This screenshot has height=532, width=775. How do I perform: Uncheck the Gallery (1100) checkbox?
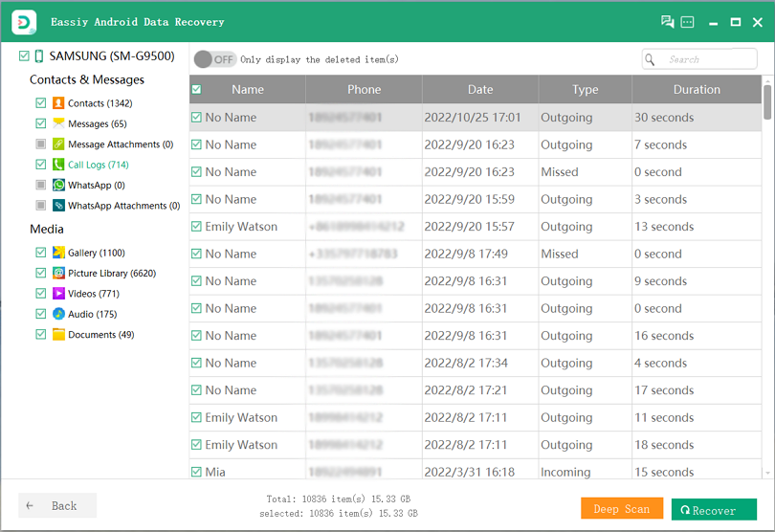point(40,253)
